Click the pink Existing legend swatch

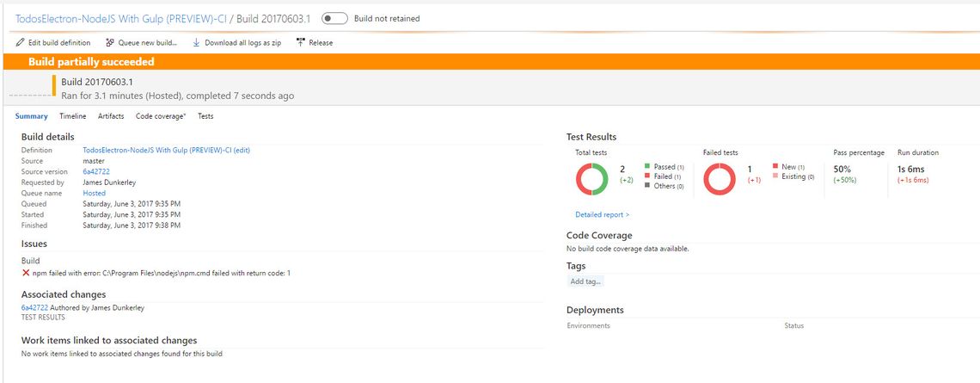coord(775,176)
